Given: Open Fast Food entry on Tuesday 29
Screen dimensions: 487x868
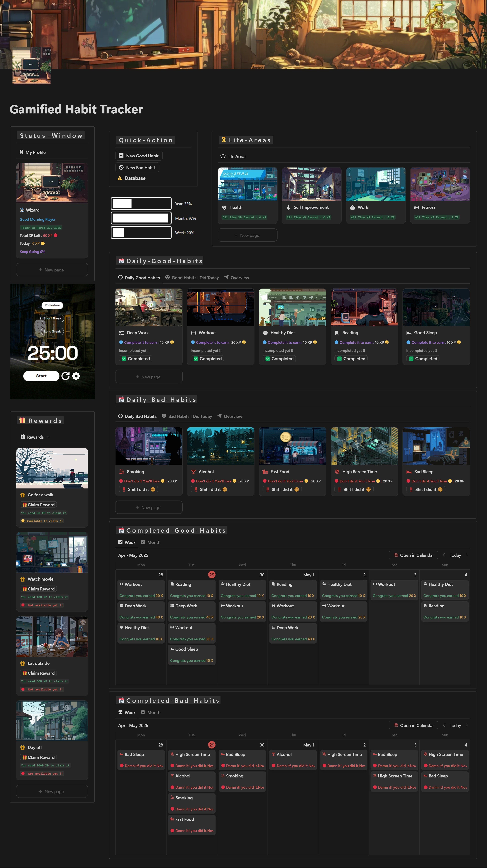Looking at the screenshot, I should click(x=192, y=825).
